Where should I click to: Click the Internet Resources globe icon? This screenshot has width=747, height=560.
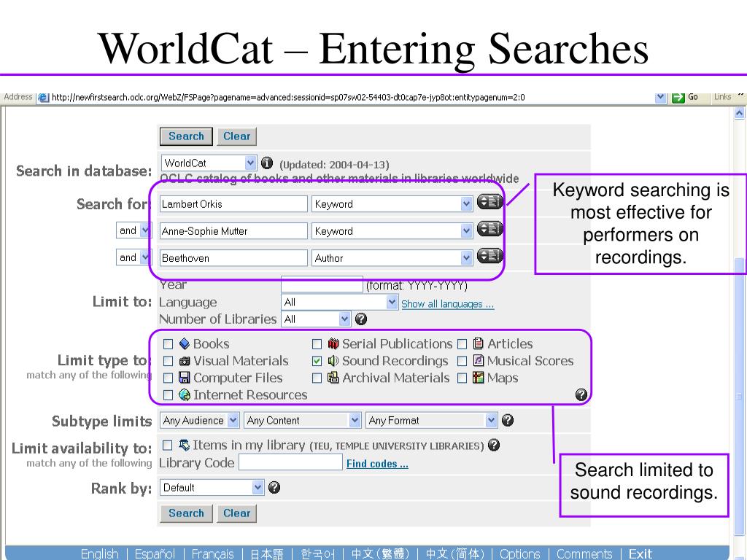tap(185, 394)
